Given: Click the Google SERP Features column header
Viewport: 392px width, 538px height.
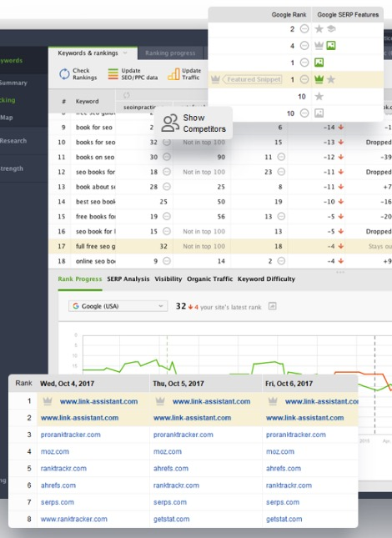Looking at the screenshot, I should (x=348, y=15).
